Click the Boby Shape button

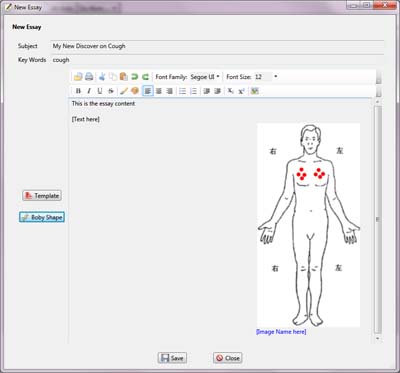pyautogui.click(x=42, y=217)
